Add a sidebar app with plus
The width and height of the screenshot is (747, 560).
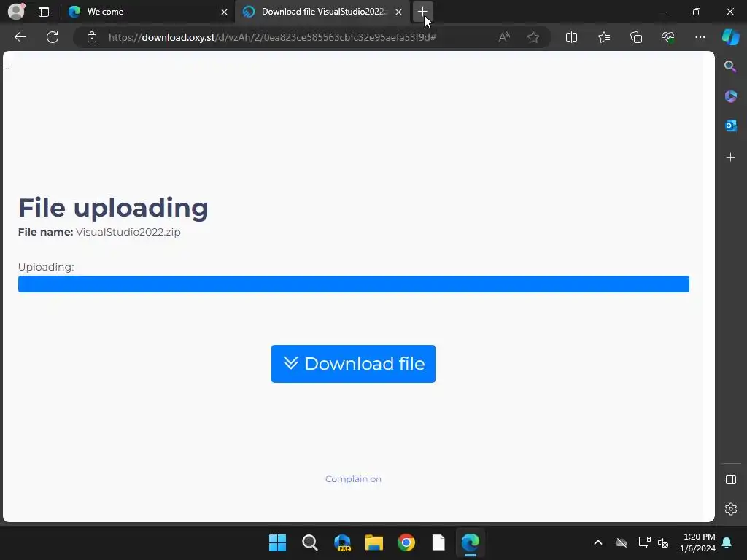point(731,157)
